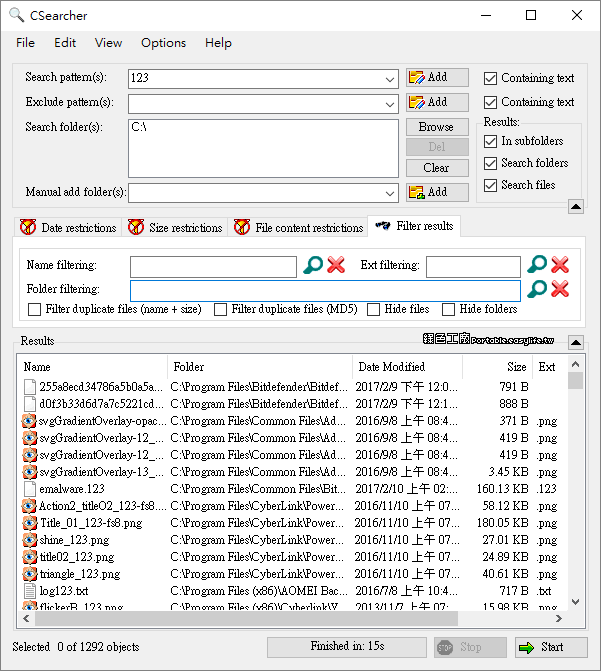This screenshot has height=671, width=601.
Task: Open the File menu
Action: pos(25,43)
